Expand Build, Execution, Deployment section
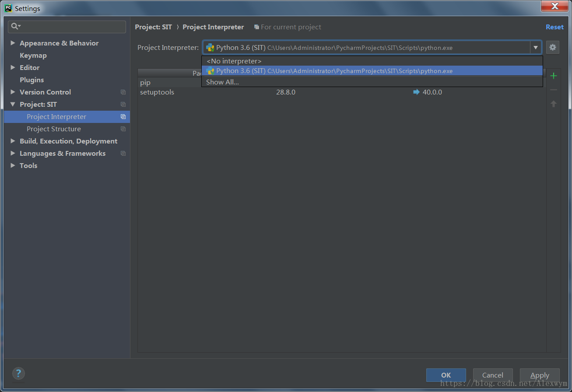The height and width of the screenshot is (392, 572). click(13, 141)
